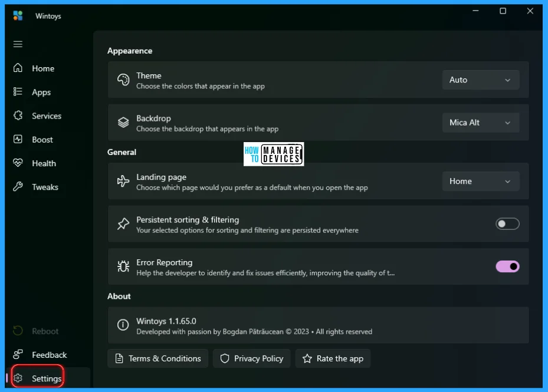The image size is (548, 392).
Task: Click the Reboot label in the sidebar
Action: point(45,331)
